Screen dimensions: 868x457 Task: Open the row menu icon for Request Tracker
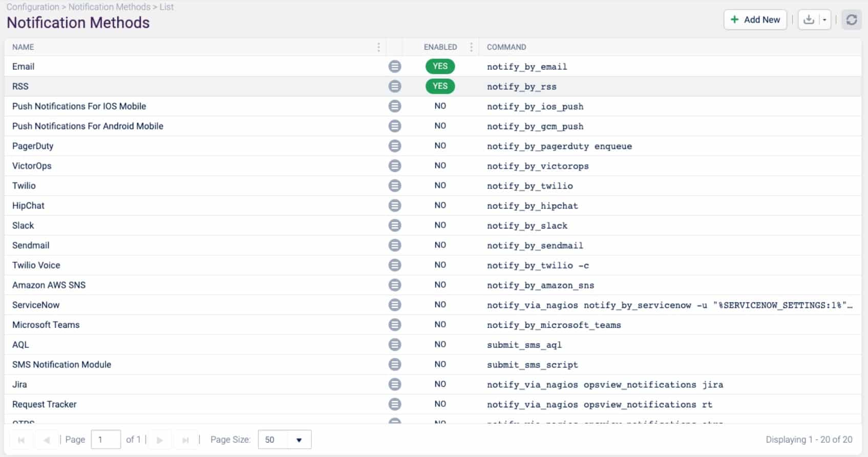coord(394,404)
